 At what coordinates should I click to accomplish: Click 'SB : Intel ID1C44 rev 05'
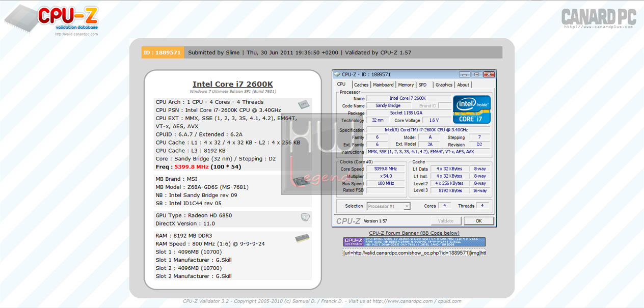tap(189, 204)
